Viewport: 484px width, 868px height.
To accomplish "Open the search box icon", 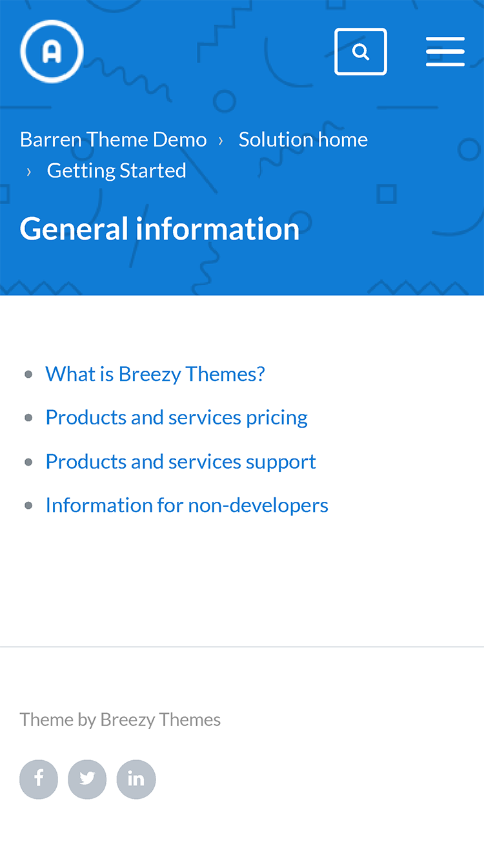I will pyautogui.click(x=361, y=52).
